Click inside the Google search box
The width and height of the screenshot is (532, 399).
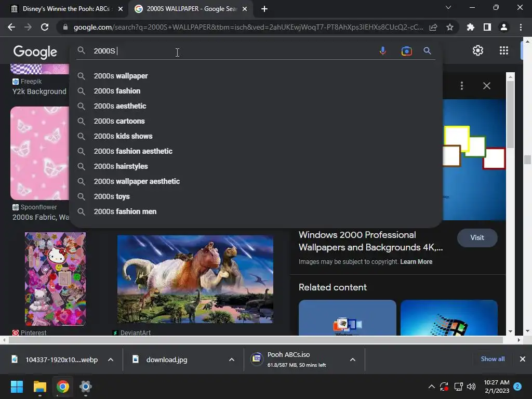tap(234, 51)
